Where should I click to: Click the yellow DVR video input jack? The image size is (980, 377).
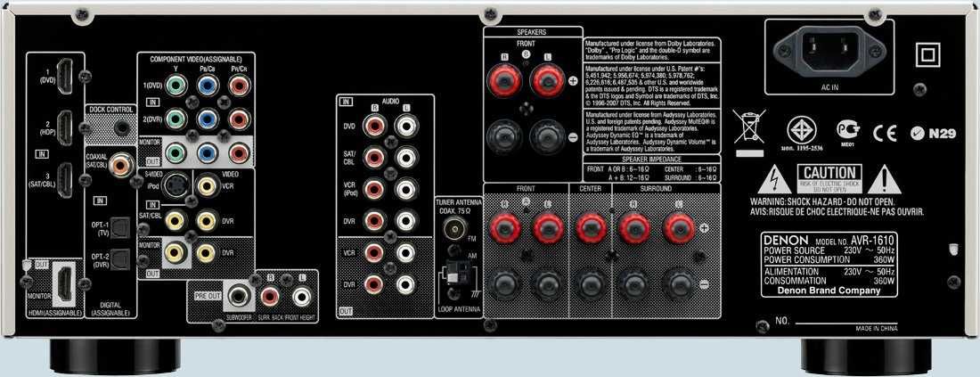(207, 219)
